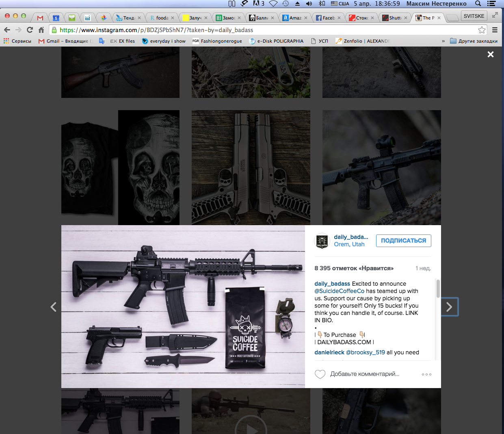Bookmark this page with the star
The height and width of the screenshot is (434, 504).
coord(482,30)
